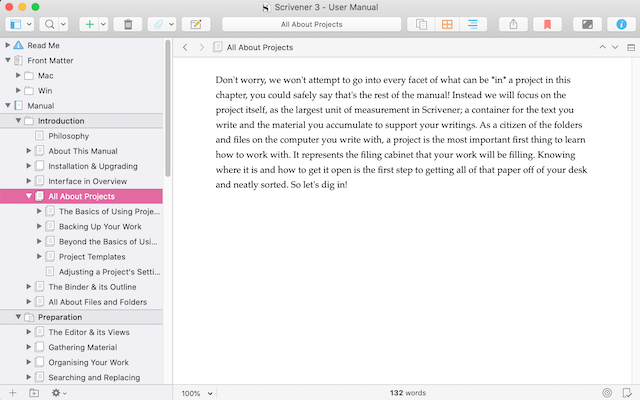
Task: Enter Composition Mode via toolbar icon
Action: click(587, 24)
